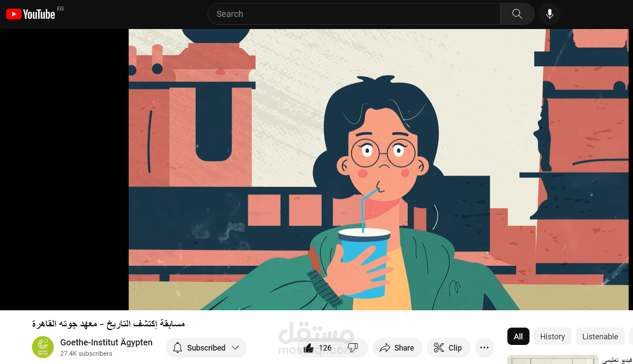Like the video with thumbs up icon

[308, 348]
